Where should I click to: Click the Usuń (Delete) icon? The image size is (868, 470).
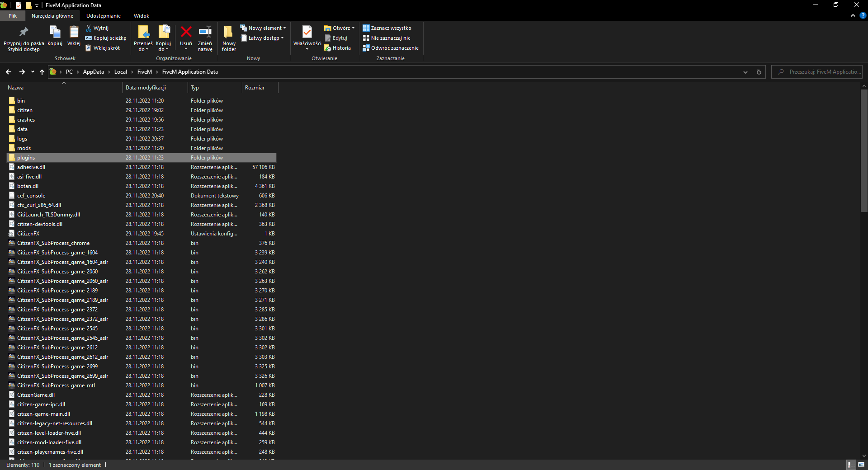[186, 36]
